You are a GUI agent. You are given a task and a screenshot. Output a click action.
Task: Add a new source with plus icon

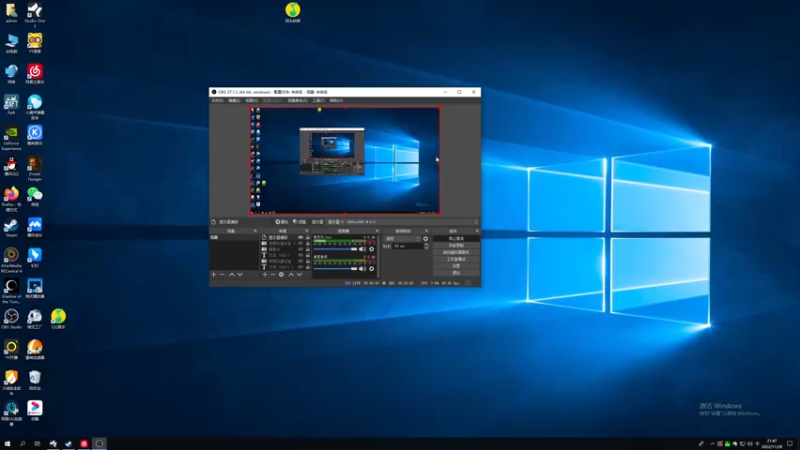[x=265, y=274]
